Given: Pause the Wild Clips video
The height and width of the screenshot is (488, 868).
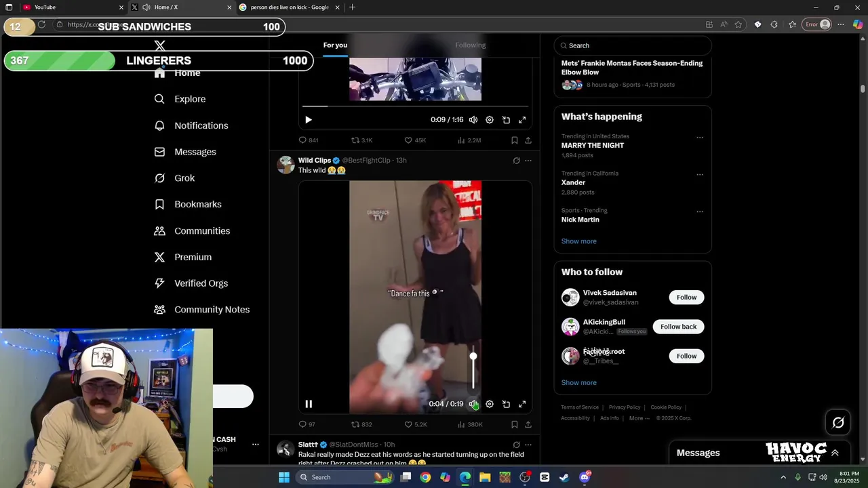Looking at the screenshot, I should tap(309, 404).
